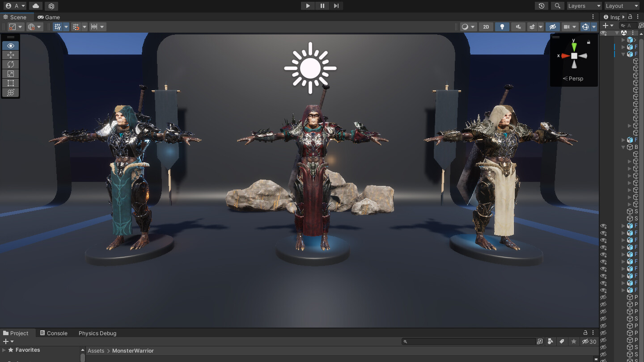644x362 pixels.
Task: Unmute scene audio with the speaker icon
Action: coord(518,26)
